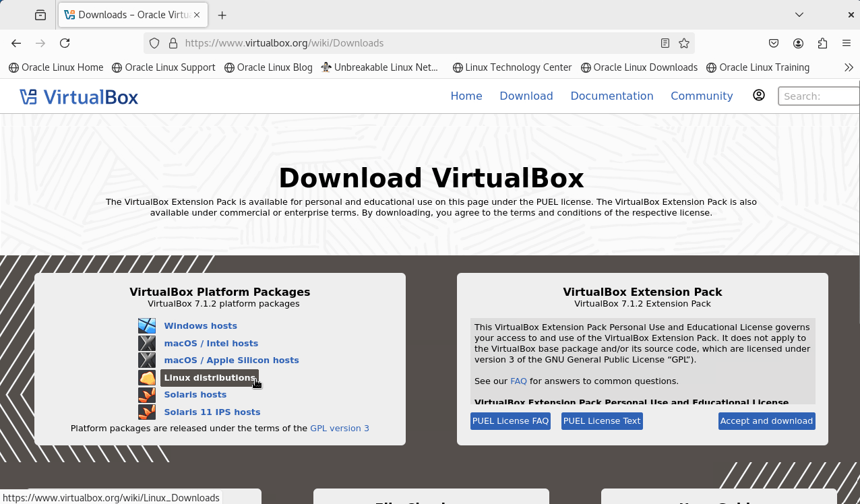Screen dimensions: 860x504
Task: Click the PUEL License FAQ button
Action: (x=510, y=421)
